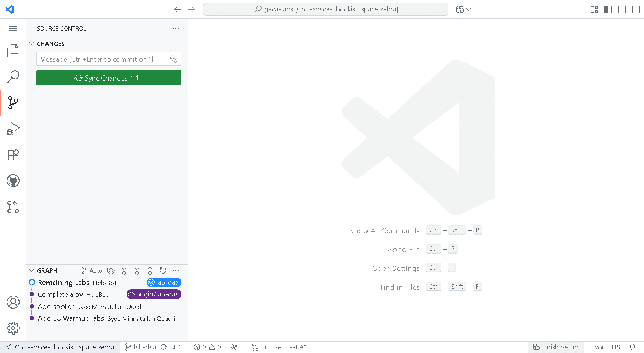Click the Customize Layout icon
Viewport: 644px width, 353px height.
594,9
